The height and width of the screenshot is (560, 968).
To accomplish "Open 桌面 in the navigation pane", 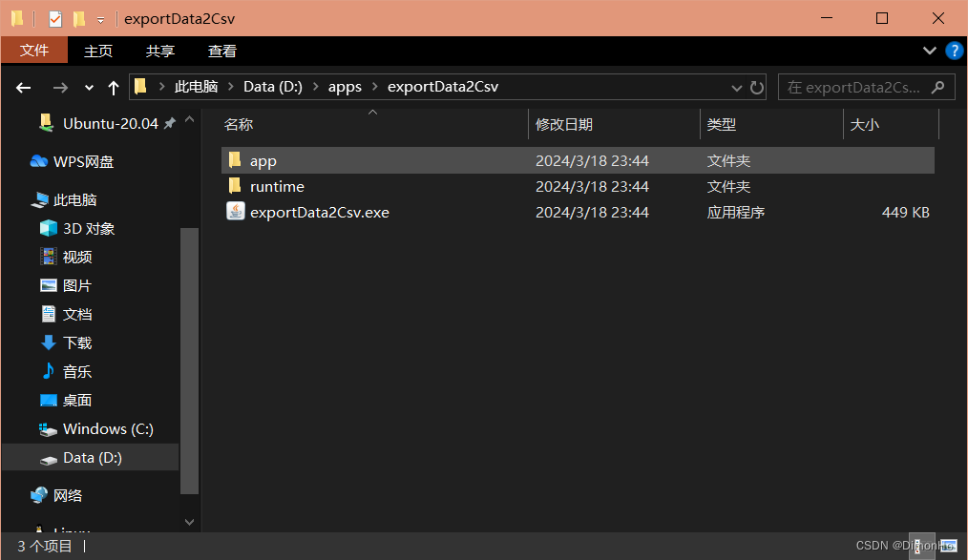I will [77, 401].
